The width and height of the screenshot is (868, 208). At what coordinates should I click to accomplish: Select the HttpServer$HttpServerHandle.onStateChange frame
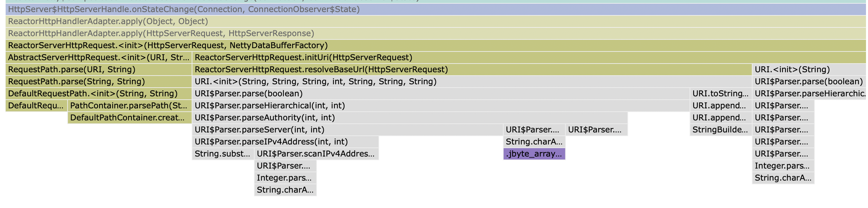(436, 9)
